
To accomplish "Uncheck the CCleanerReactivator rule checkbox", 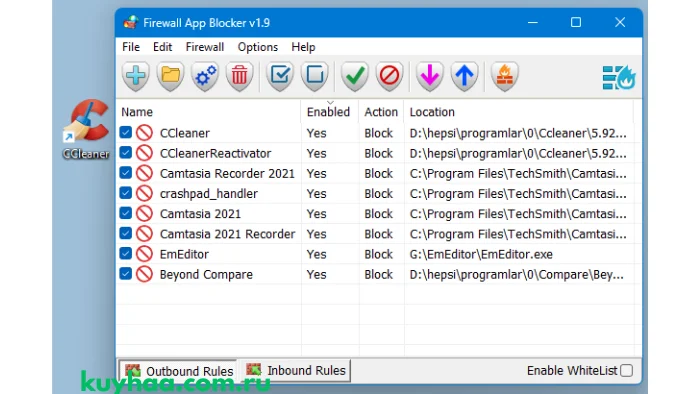I will 125,152.
